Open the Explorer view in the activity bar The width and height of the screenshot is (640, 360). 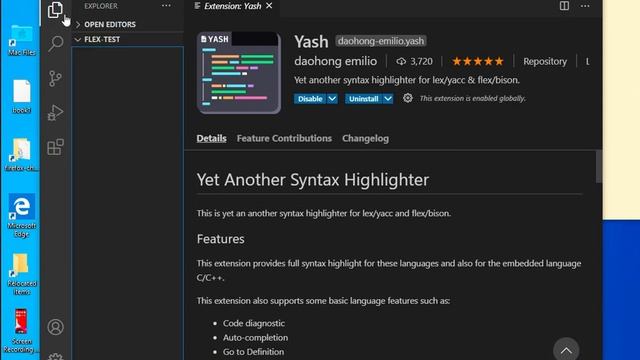[x=55, y=9]
